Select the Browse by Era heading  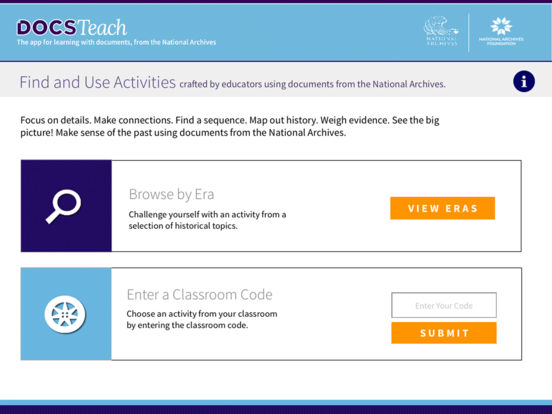[x=171, y=194]
